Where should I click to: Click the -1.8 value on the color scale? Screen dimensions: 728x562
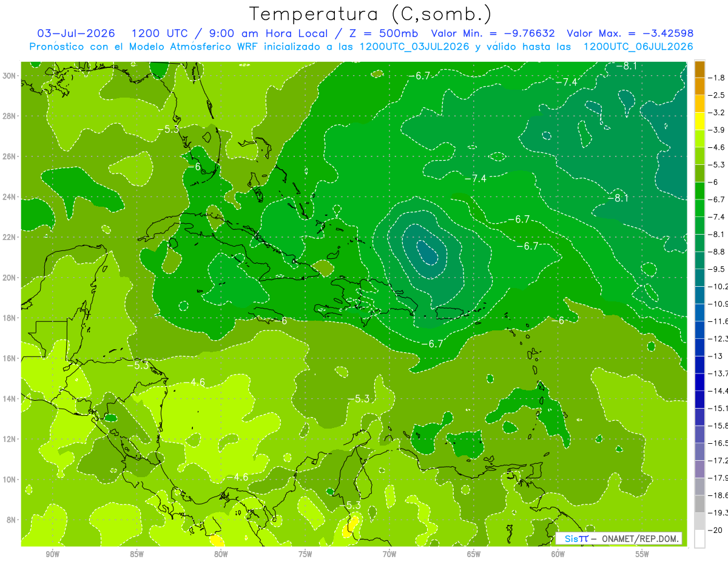(717, 78)
